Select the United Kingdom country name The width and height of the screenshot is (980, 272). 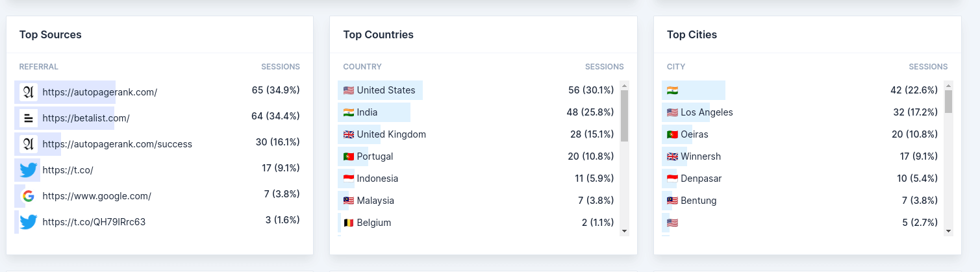coord(392,134)
